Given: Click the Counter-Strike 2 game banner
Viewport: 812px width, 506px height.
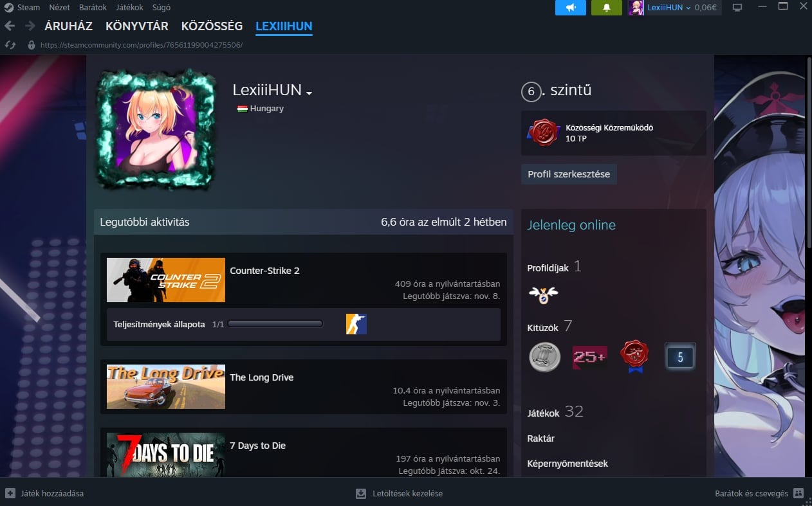Looking at the screenshot, I should [166, 280].
